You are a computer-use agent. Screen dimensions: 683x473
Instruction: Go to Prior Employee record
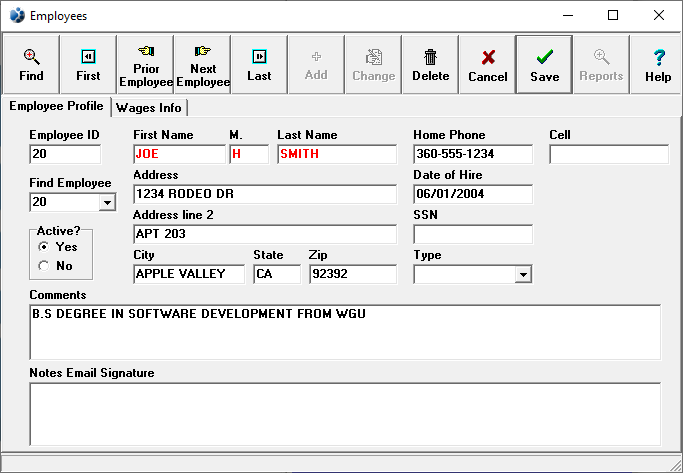[145, 65]
